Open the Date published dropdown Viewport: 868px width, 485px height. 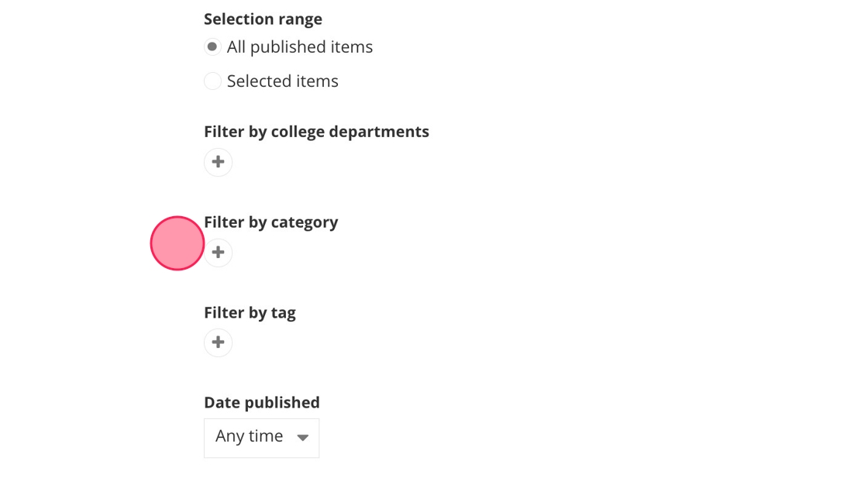261,438
